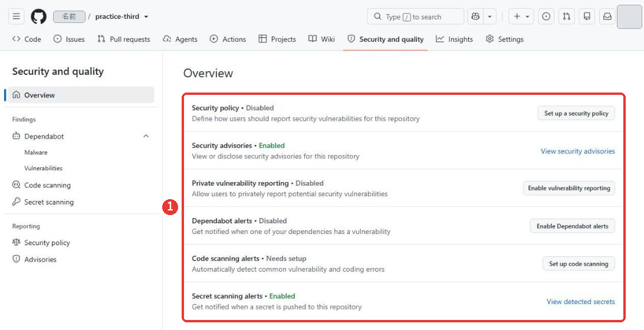644x330 pixels.
Task: Click the Dependabot alerts row title
Action: (x=222, y=221)
